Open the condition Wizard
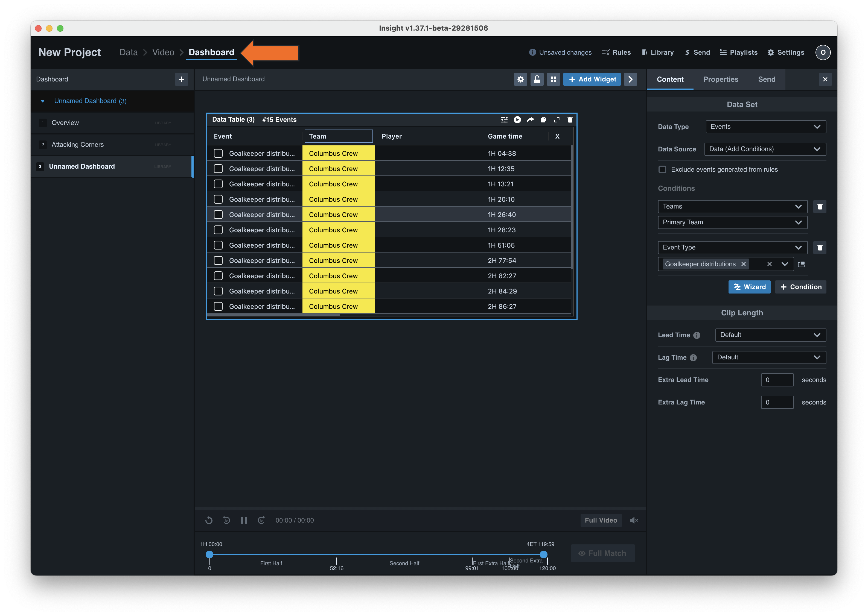Image resolution: width=868 pixels, height=616 pixels. point(749,287)
